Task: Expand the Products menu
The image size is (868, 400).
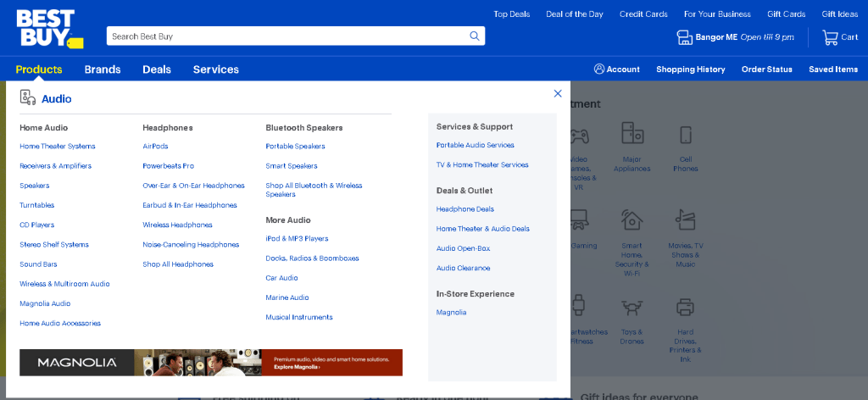Action: (39, 69)
